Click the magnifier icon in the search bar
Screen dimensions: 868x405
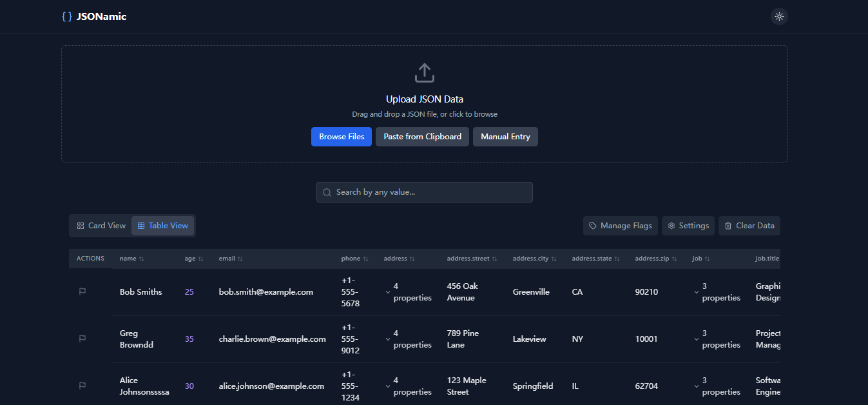pyautogui.click(x=327, y=192)
